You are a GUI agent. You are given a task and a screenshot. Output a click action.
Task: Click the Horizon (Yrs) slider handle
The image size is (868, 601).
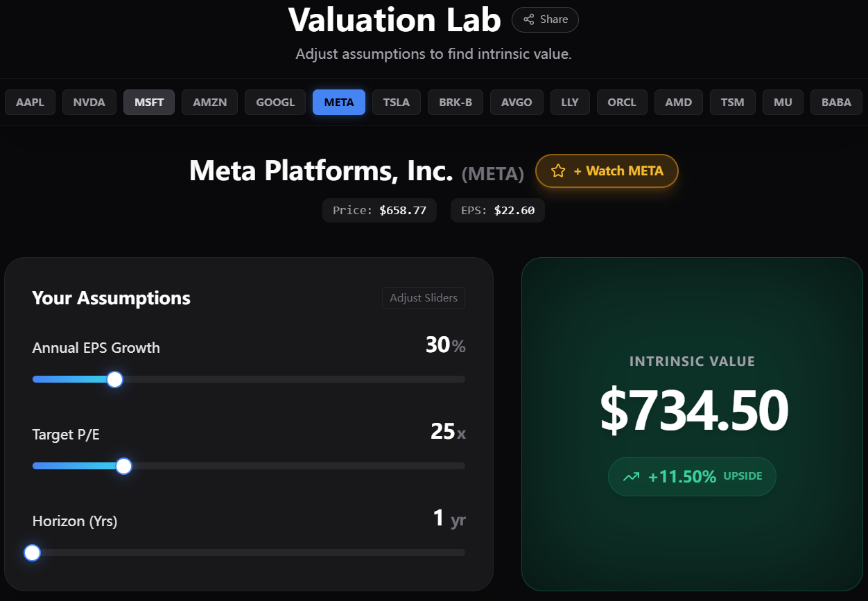click(32, 552)
